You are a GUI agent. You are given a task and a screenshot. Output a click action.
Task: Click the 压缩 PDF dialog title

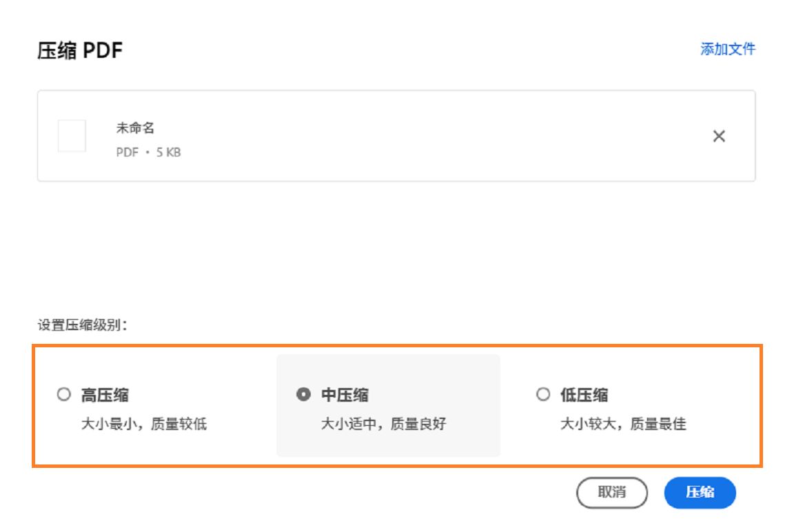tap(80, 50)
